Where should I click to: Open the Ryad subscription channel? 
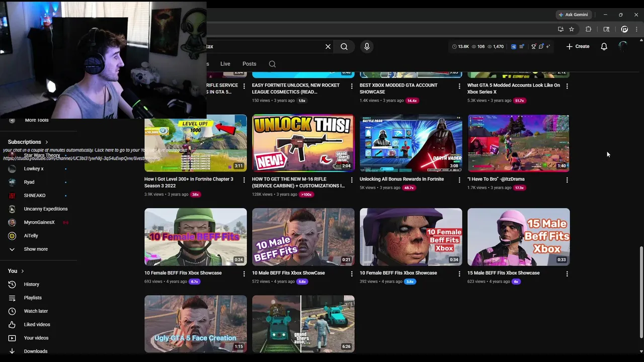[38, 182]
